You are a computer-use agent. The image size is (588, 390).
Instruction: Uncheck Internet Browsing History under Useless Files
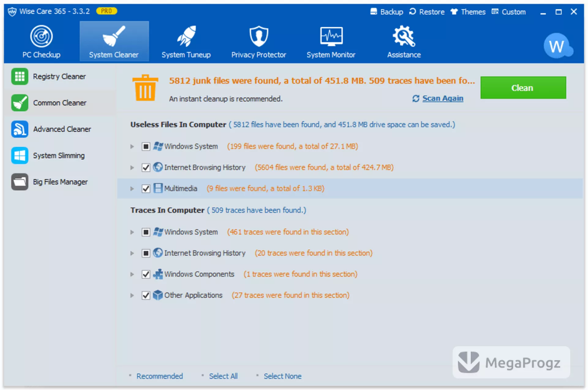click(x=146, y=167)
